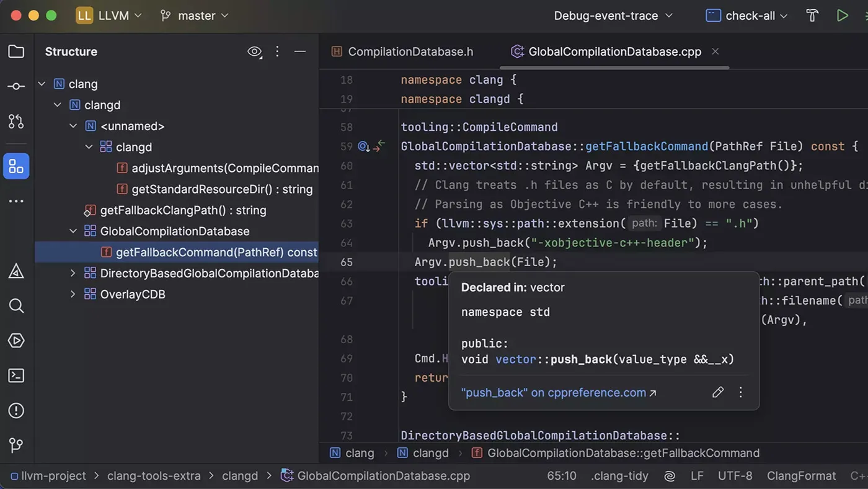
Task: Edit the push_back popup with the pencil icon
Action: (718, 392)
